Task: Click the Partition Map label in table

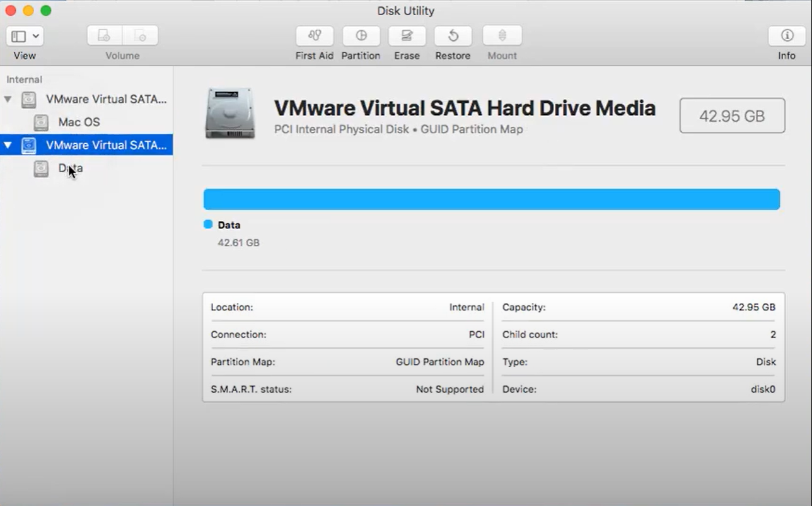Action: (x=243, y=362)
